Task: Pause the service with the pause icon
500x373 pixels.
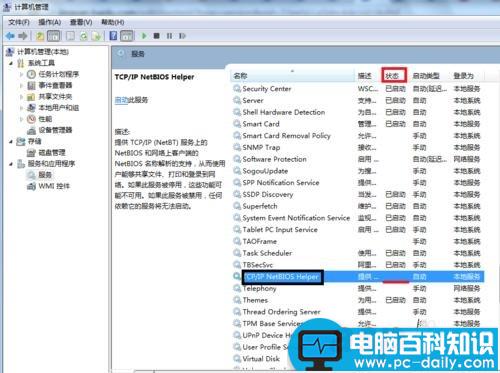Action: click(169, 36)
